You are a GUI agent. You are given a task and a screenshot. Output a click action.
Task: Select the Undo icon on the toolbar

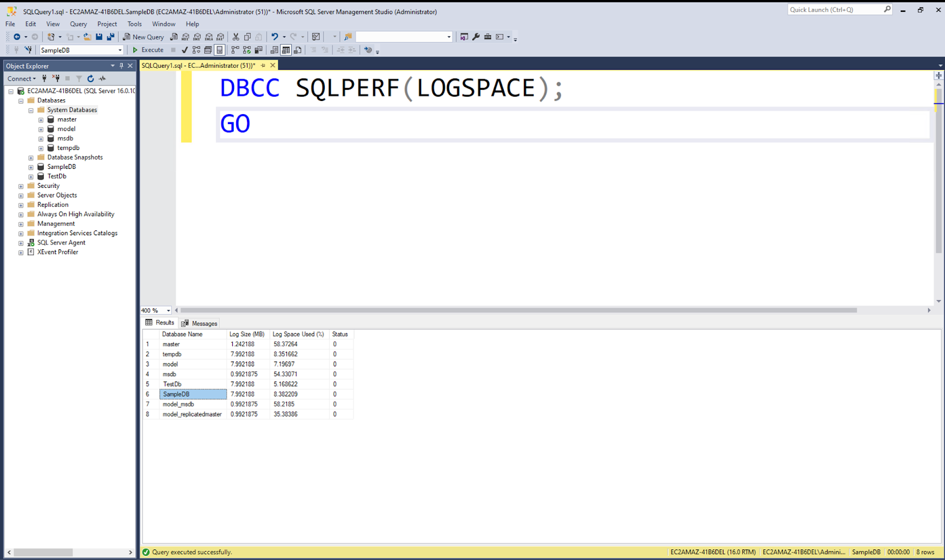(x=274, y=37)
